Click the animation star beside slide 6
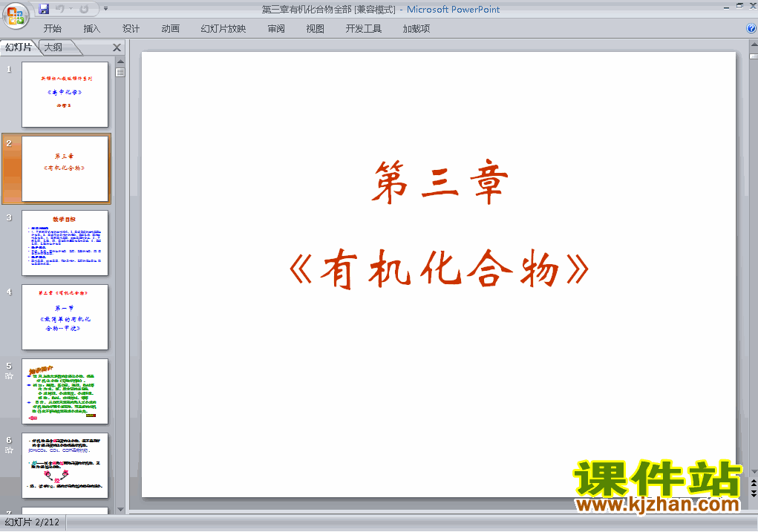The image size is (758, 532). pyautogui.click(x=9, y=450)
